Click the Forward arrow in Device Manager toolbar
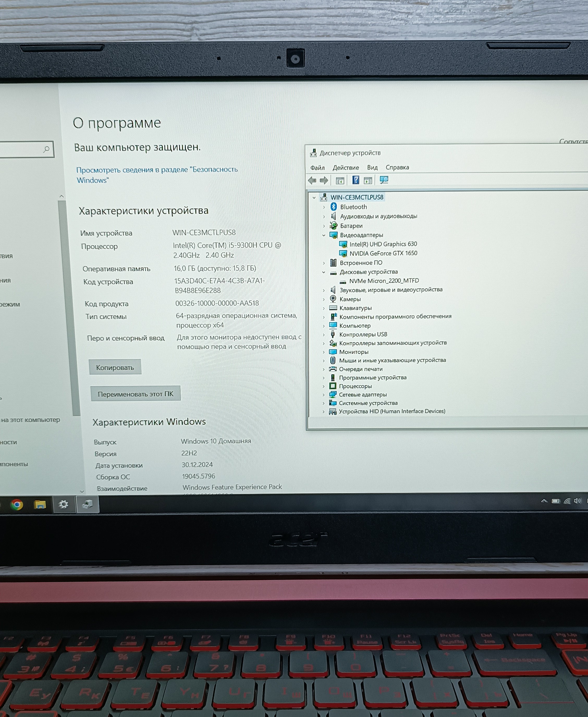The image size is (588, 717). (x=324, y=181)
